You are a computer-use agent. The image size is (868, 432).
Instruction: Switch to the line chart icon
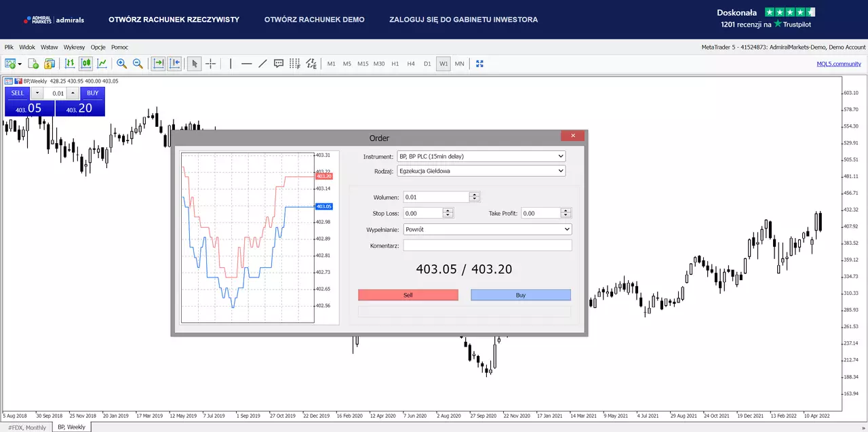(102, 64)
